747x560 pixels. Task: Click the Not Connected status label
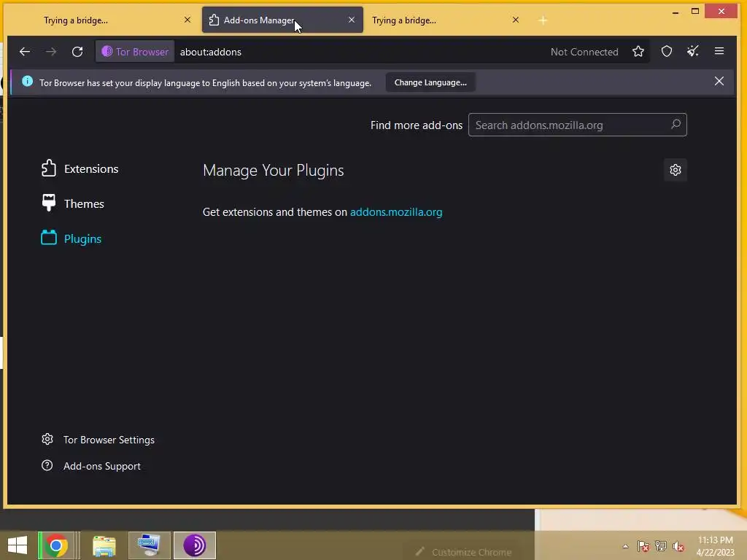[x=584, y=52]
